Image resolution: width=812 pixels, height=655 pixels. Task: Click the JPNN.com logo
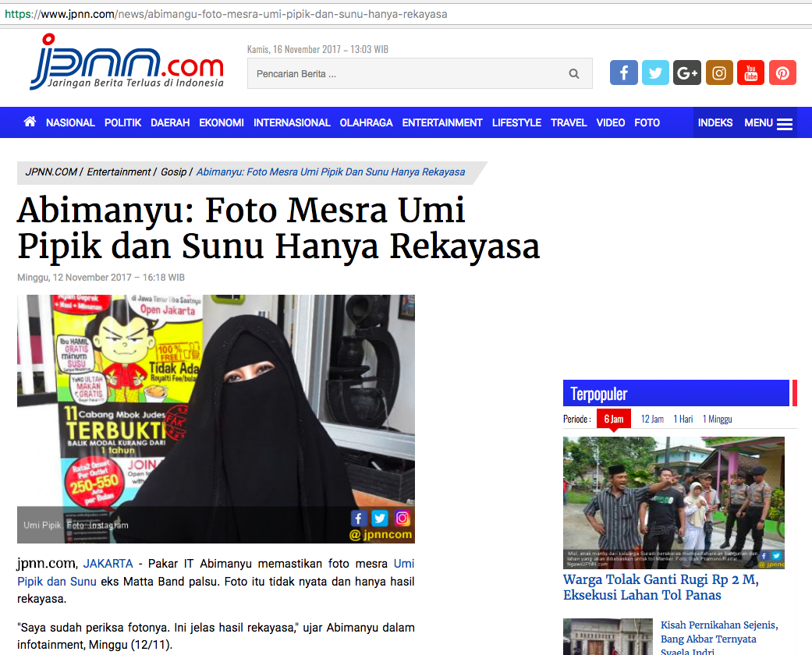126,62
